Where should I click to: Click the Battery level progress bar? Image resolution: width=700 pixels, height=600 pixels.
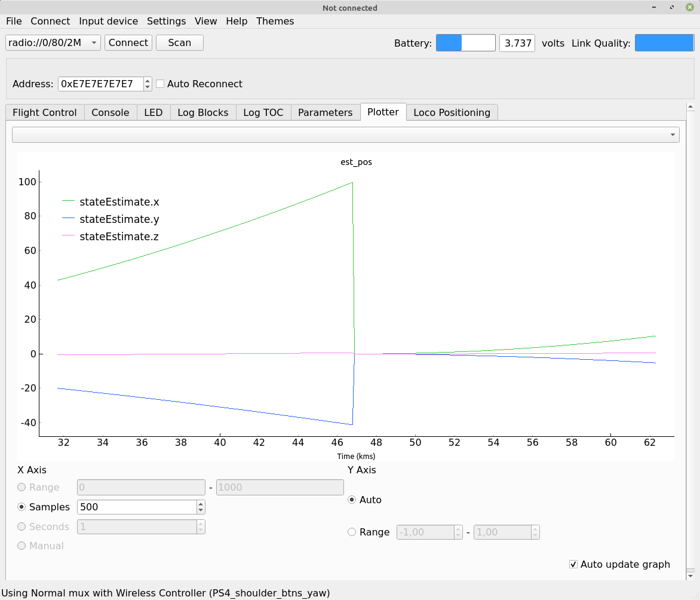pyautogui.click(x=465, y=43)
